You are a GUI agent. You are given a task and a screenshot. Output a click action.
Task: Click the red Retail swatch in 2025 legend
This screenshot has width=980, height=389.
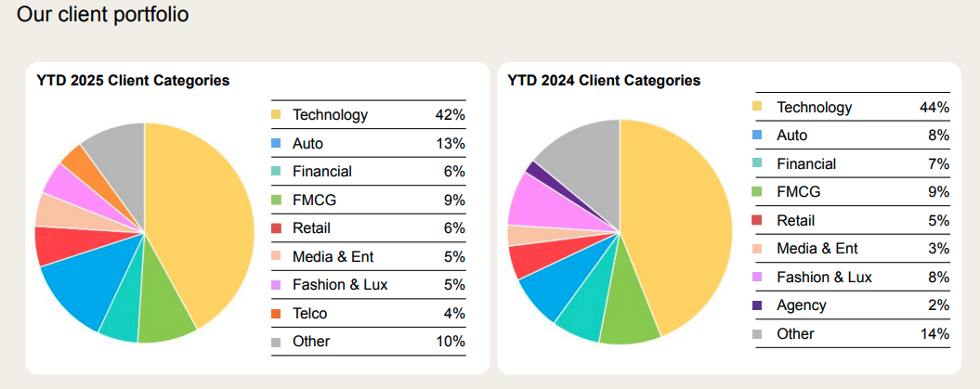[x=276, y=228]
